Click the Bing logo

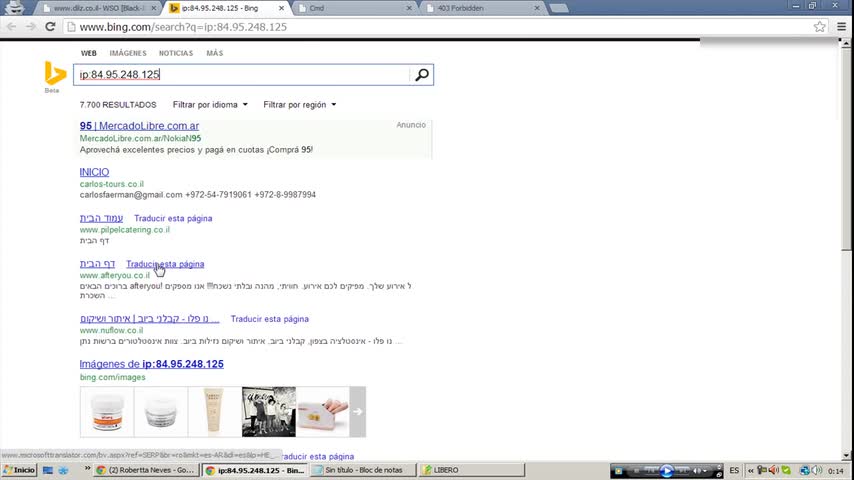(x=54, y=74)
